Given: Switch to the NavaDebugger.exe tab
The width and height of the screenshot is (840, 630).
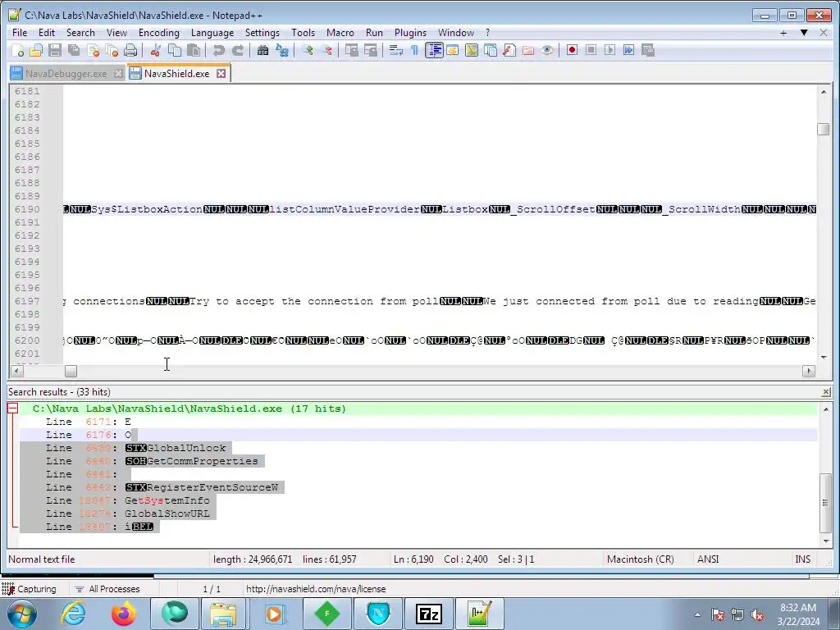Looking at the screenshot, I should (x=66, y=74).
